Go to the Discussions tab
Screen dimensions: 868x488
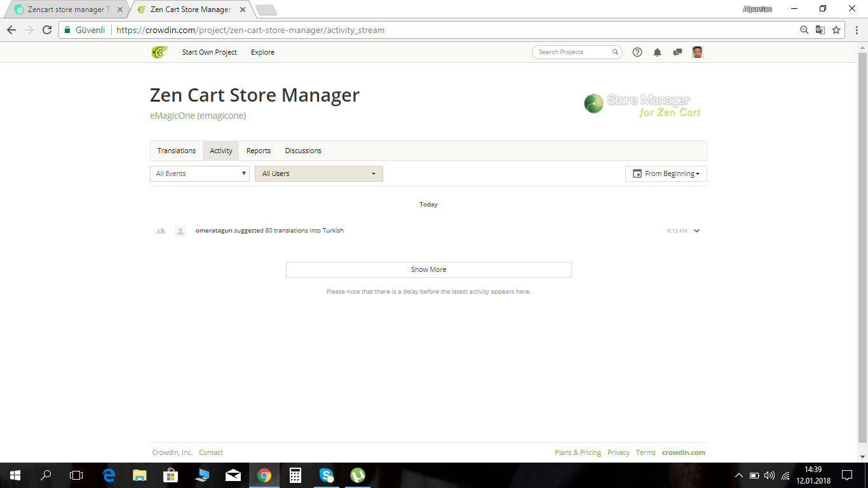303,151
